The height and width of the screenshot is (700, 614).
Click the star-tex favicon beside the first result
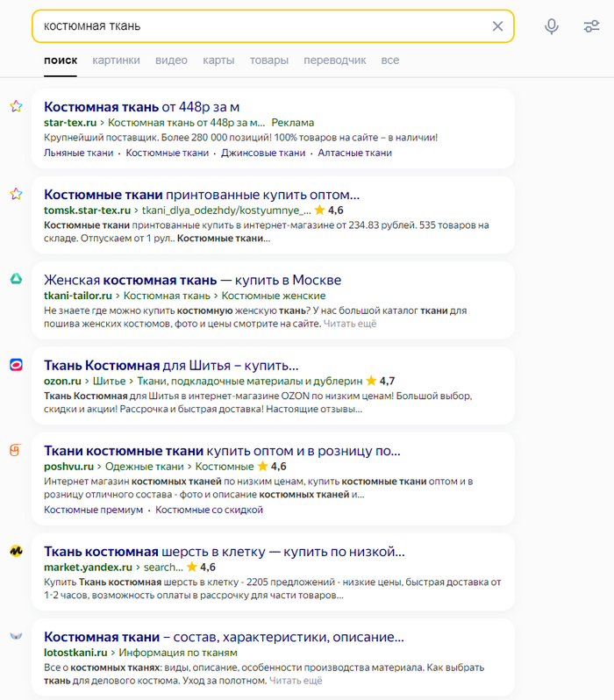click(16, 107)
